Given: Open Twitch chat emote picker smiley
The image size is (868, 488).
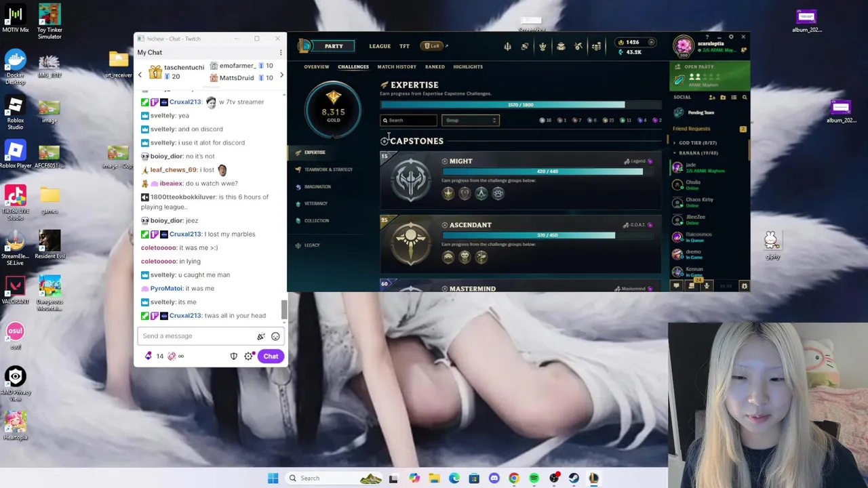Looking at the screenshot, I should (x=275, y=336).
